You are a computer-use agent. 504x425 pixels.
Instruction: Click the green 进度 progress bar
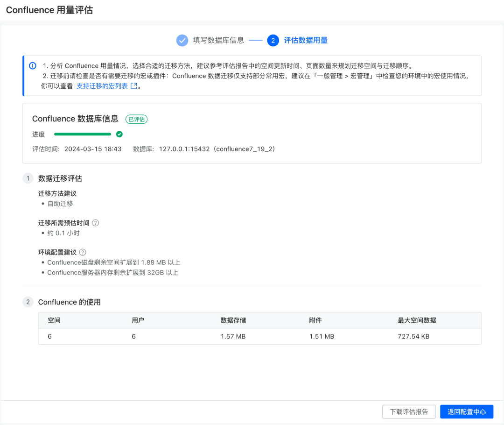point(83,134)
